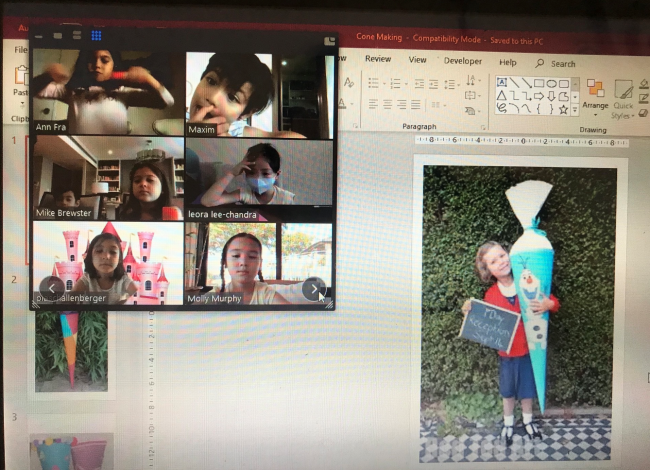Select the line arrow shape
The image size is (650, 470).
point(526,83)
